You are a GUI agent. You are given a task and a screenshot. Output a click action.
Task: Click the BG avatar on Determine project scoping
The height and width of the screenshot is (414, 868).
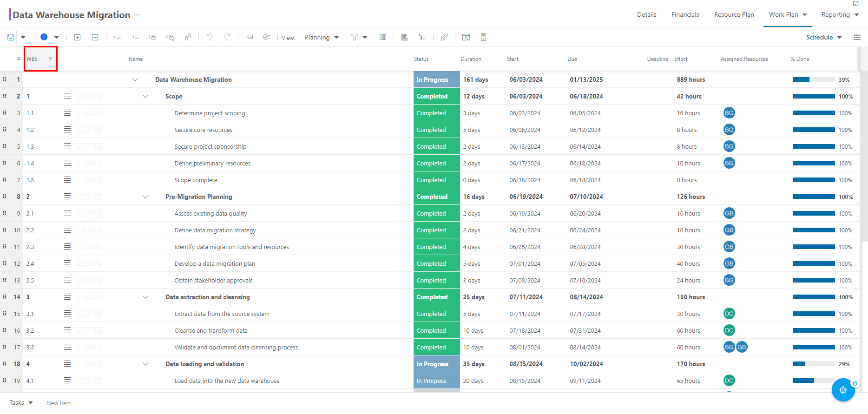[x=729, y=113]
